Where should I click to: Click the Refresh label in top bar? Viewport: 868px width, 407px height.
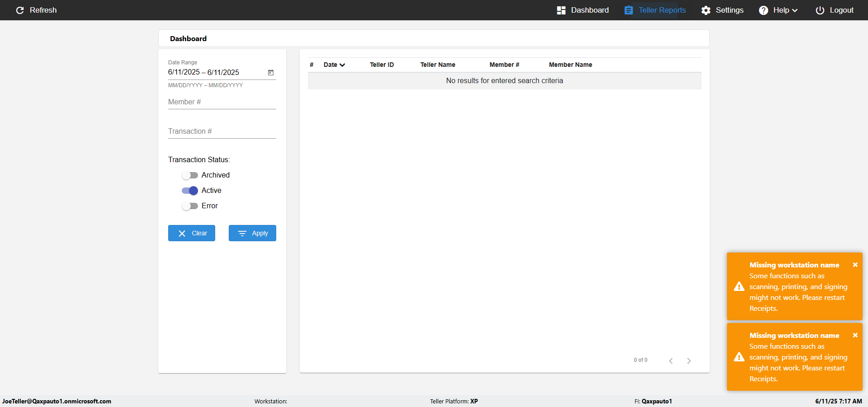[x=43, y=10]
